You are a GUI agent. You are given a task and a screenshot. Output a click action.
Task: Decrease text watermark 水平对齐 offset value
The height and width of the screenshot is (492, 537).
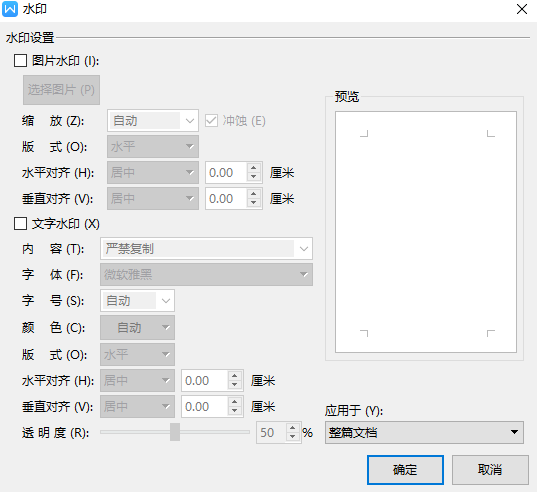pyautogui.click(x=235, y=385)
